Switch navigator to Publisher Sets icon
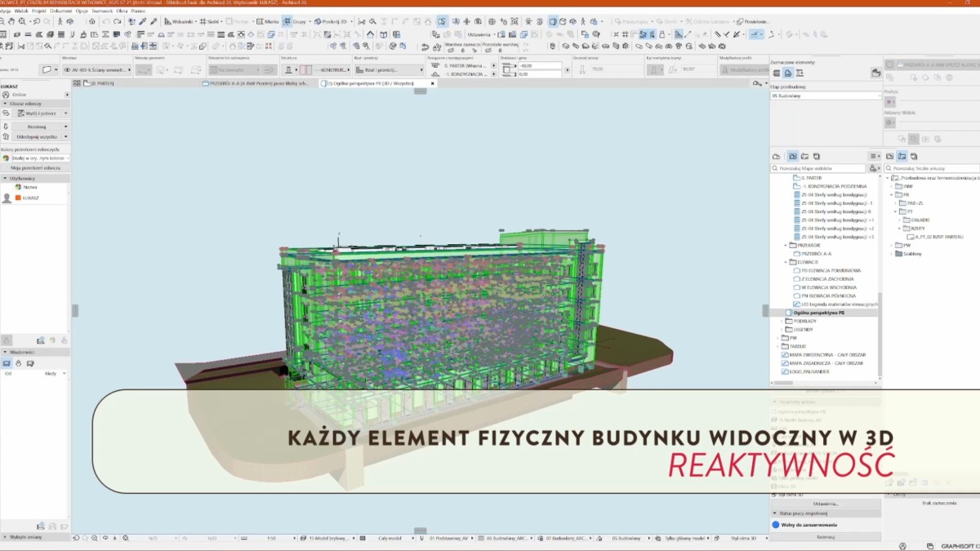The width and height of the screenshot is (980, 551). (x=817, y=156)
